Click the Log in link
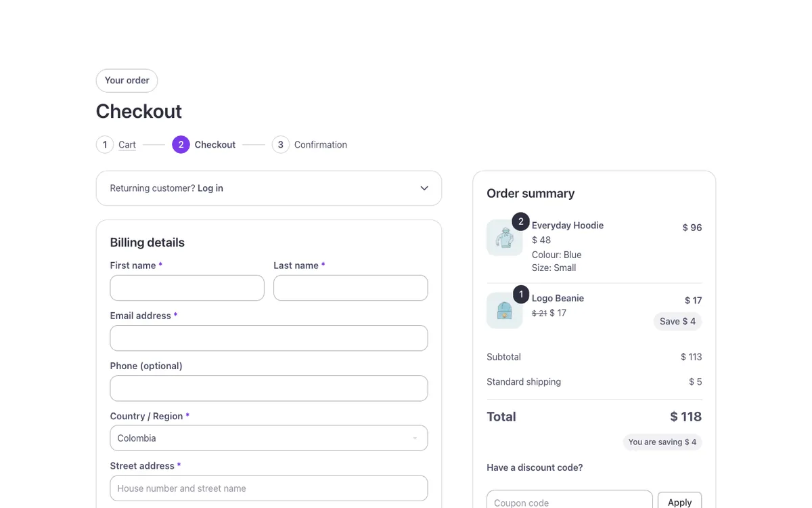This screenshot has width=812, height=508. tap(210, 188)
